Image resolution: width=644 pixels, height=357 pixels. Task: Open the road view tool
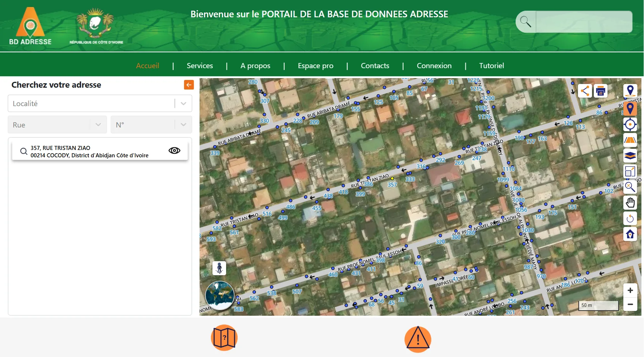[630, 140]
